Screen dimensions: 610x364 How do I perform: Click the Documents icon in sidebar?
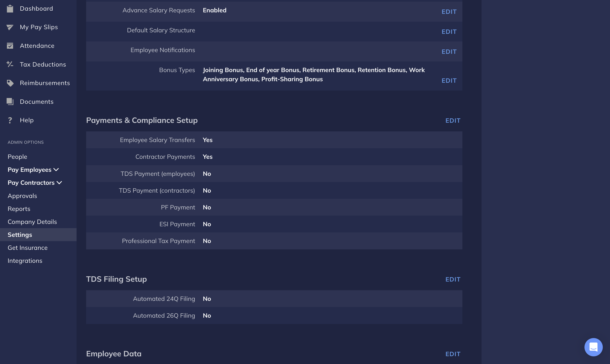tap(10, 101)
